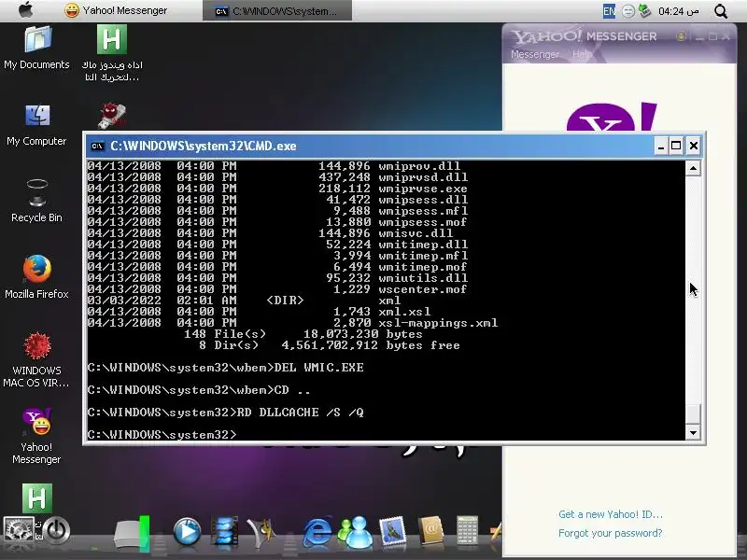Open the green H icon with Arabic label near My Documents
The height and width of the screenshot is (560, 747).
click(112, 52)
